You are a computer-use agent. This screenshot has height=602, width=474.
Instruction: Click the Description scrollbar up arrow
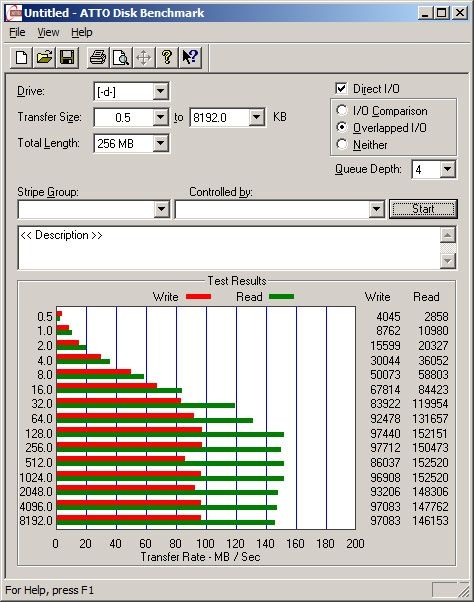448,235
